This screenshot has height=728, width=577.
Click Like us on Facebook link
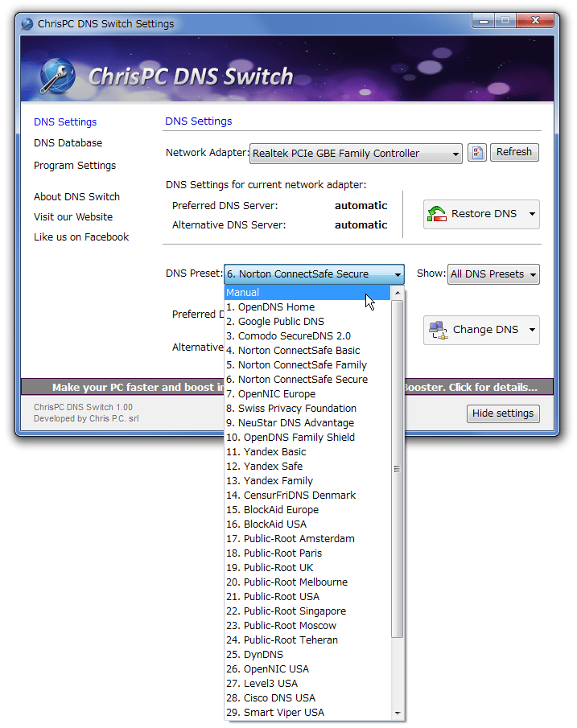point(81,237)
